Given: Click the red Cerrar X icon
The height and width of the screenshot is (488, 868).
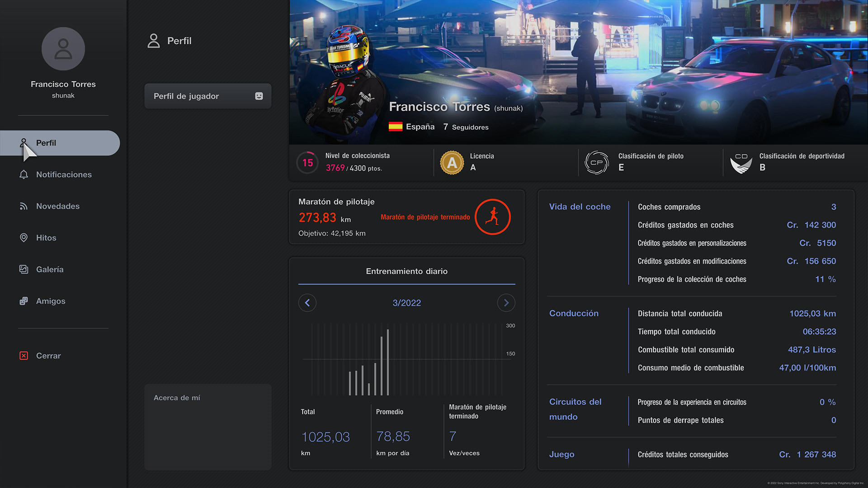Looking at the screenshot, I should click(x=24, y=356).
